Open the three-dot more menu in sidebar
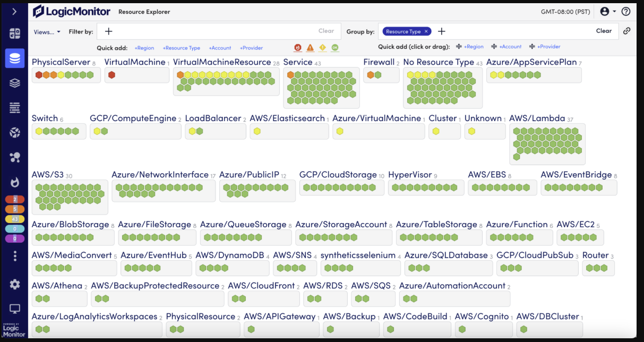644x342 pixels. coord(15,256)
